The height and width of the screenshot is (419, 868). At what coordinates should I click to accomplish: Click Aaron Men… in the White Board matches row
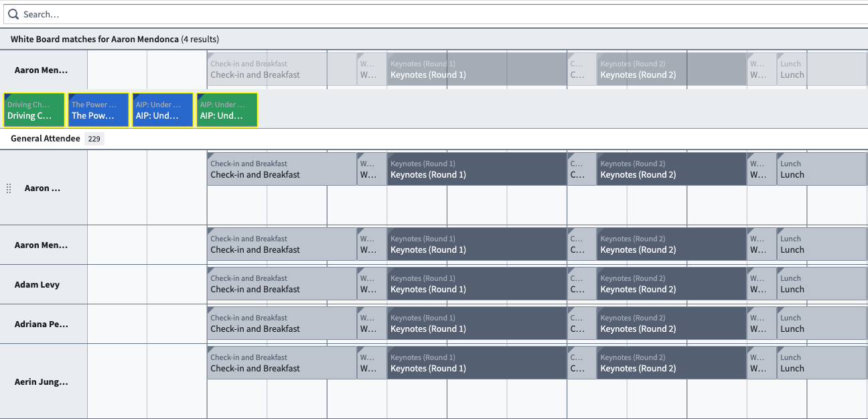click(42, 70)
